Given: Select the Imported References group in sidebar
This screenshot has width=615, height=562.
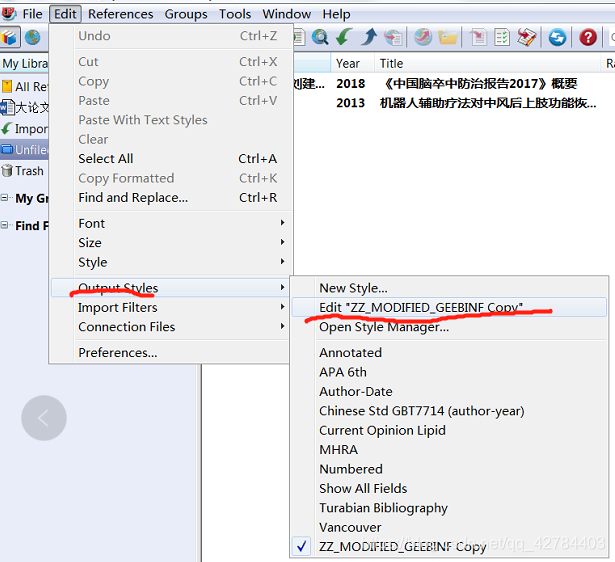Looking at the screenshot, I should (x=24, y=129).
